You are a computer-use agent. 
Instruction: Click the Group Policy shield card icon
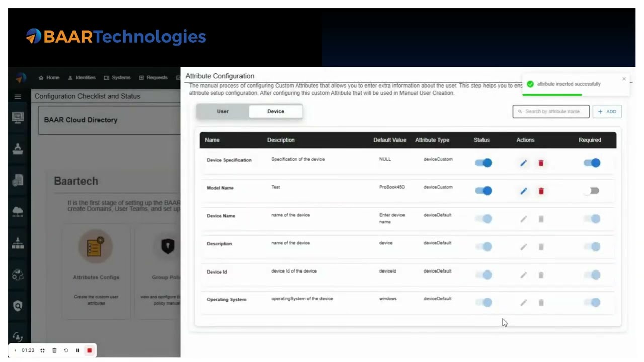click(168, 246)
